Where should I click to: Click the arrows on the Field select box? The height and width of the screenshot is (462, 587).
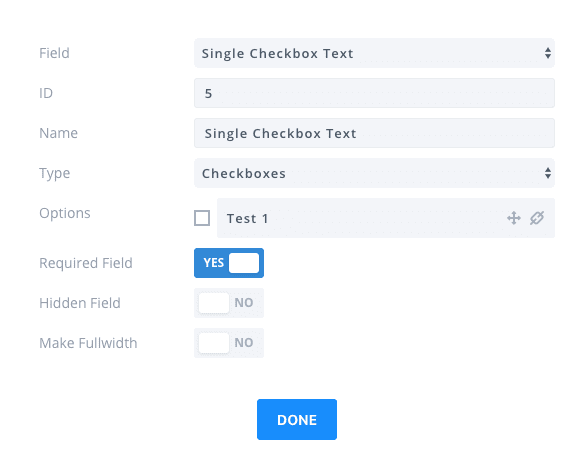[x=548, y=53]
